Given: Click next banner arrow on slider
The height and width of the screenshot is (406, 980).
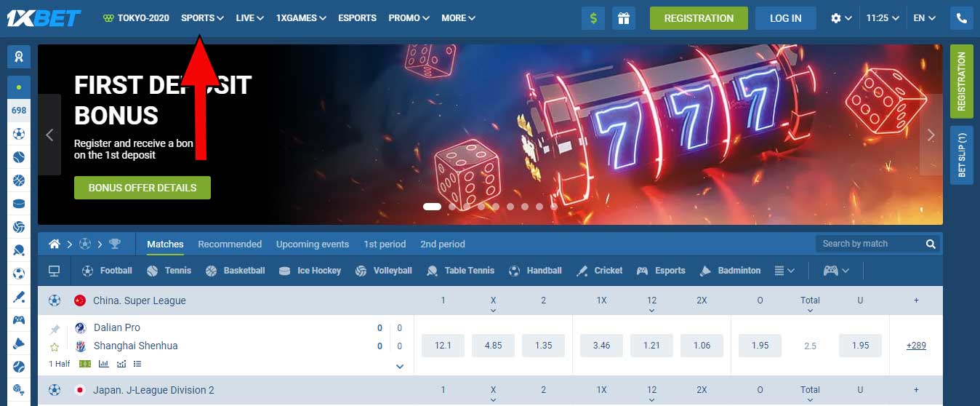Looking at the screenshot, I should pos(931,135).
